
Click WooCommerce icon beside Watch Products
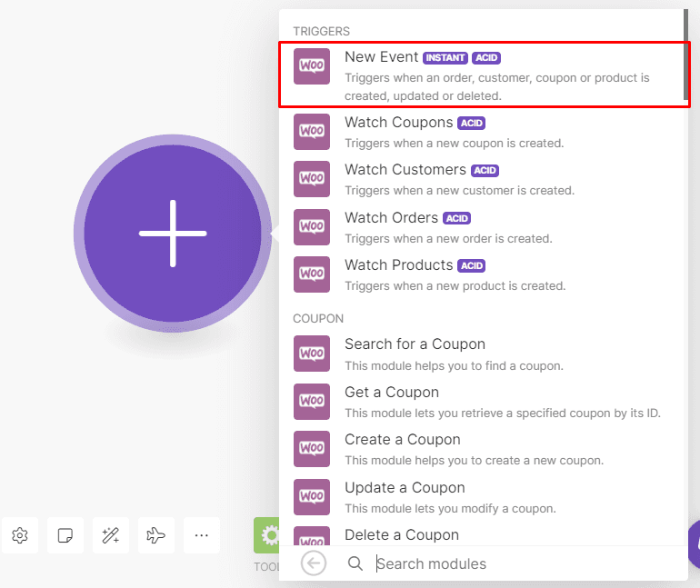point(312,274)
